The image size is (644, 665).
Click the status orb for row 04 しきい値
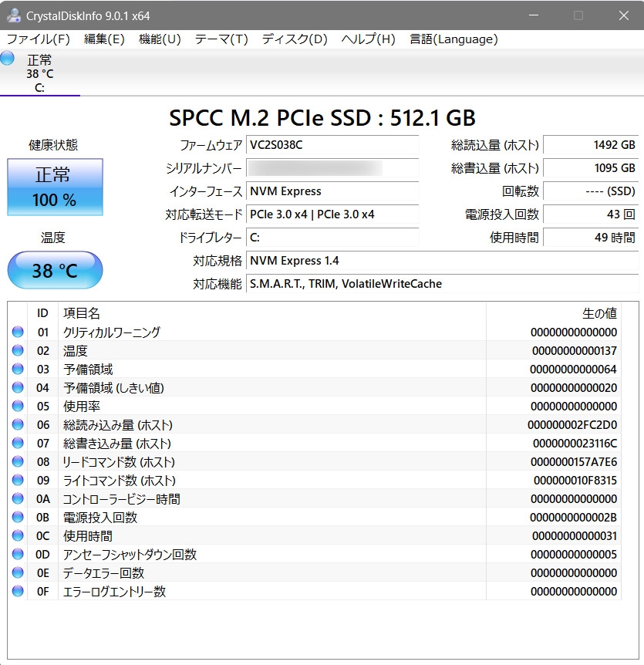coord(18,387)
